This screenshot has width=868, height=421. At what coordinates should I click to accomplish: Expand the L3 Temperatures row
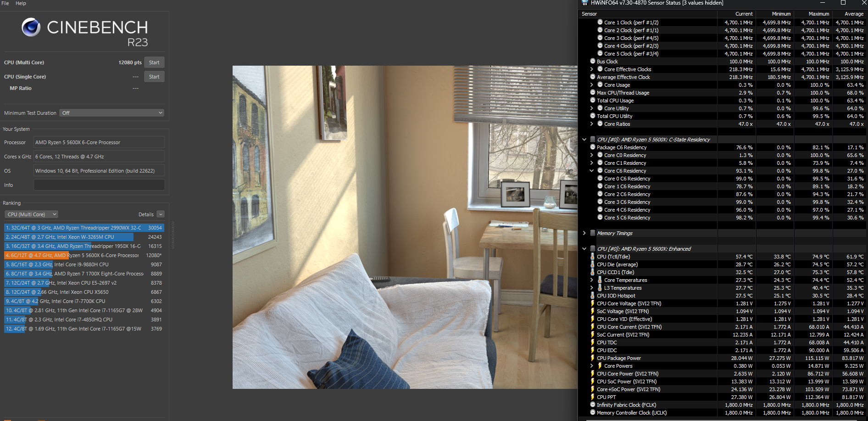(592, 287)
